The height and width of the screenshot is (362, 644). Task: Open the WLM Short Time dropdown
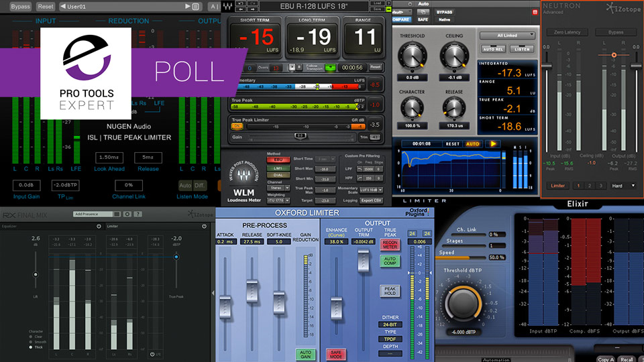click(x=327, y=159)
